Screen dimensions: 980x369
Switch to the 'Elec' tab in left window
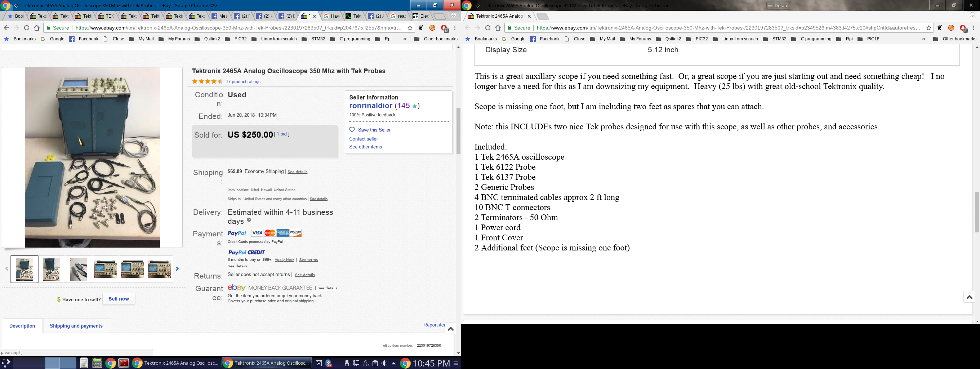(x=421, y=16)
